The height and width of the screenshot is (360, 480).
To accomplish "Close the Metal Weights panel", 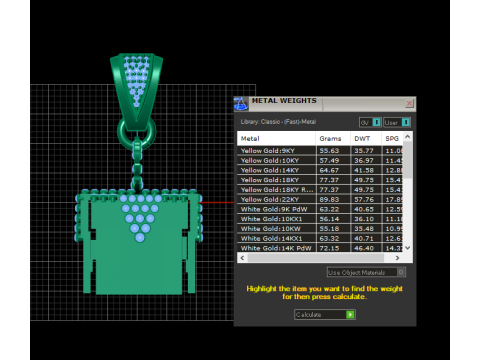I will click(x=409, y=103).
